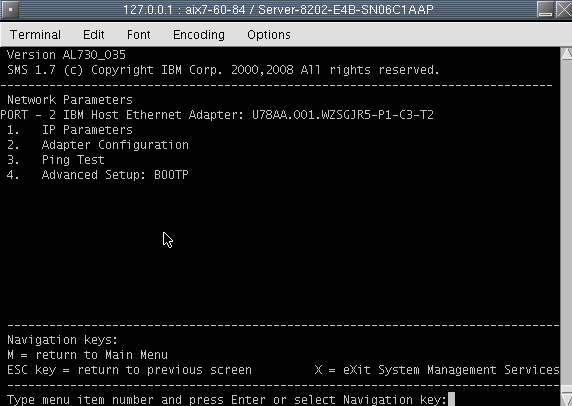Click the Advanced Setup: BOOTP line
The height and width of the screenshot is (406, 572).
(x=98, y=175)
